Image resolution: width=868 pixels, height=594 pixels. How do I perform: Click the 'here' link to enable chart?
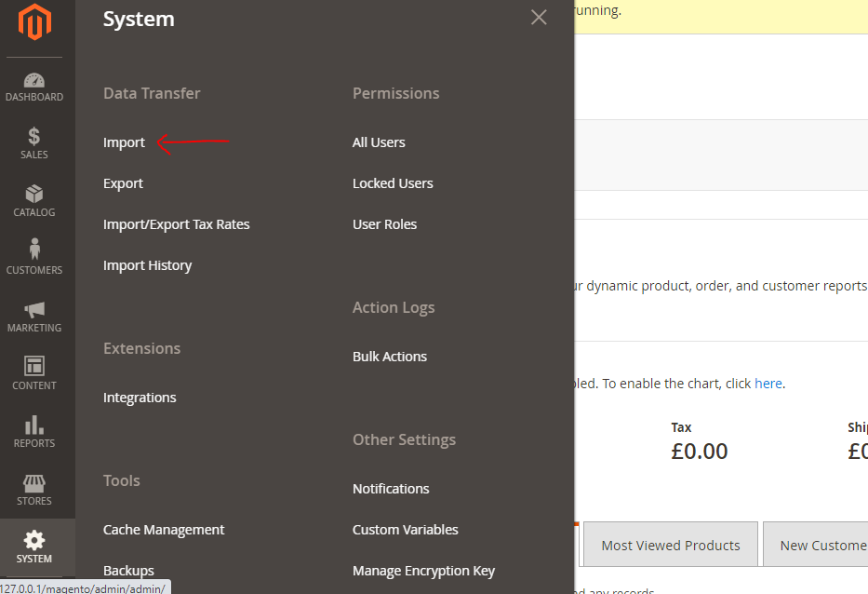[768, 384]
